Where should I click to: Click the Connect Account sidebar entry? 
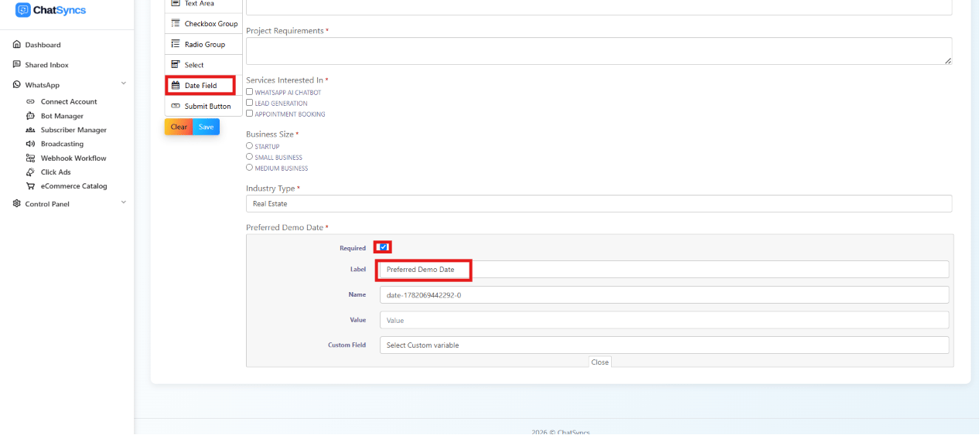[69, 102]
